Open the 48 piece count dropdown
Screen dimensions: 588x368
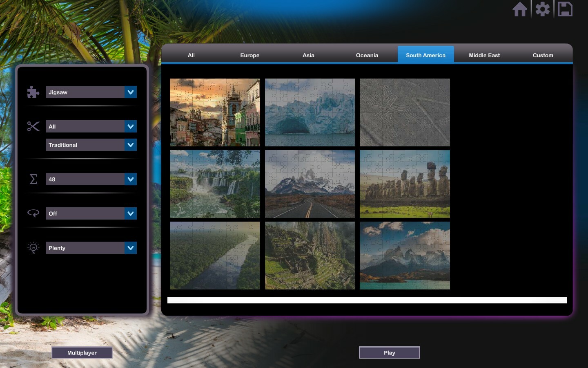91,179
